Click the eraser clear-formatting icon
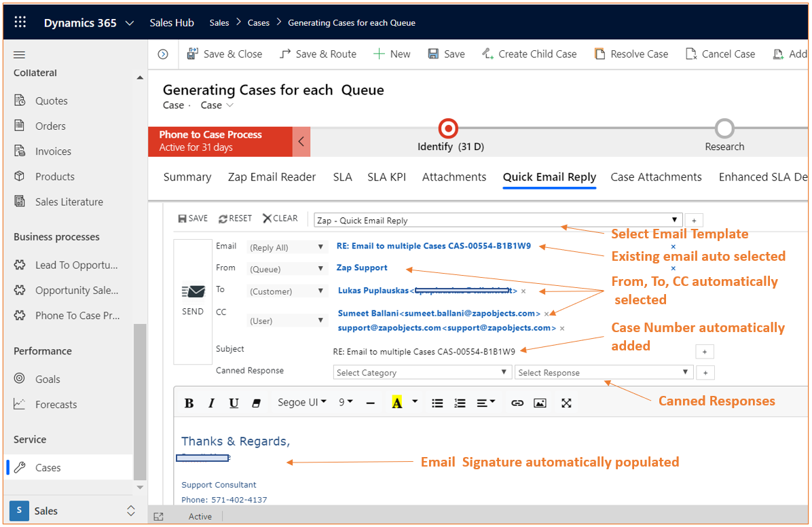812x527 pixels. 256,403
